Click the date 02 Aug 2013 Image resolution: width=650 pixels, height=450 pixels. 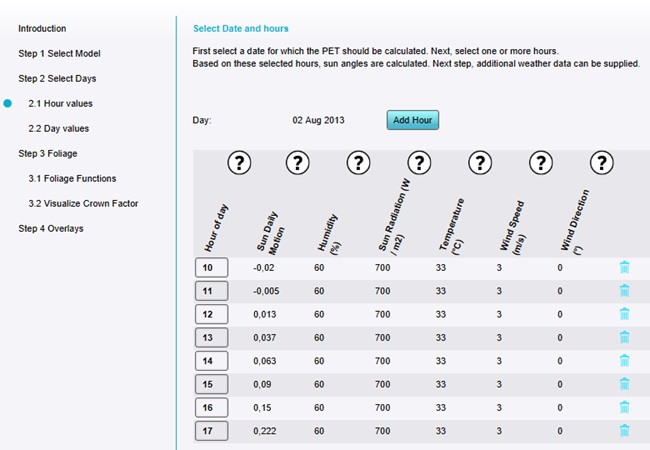pos(318,120)
